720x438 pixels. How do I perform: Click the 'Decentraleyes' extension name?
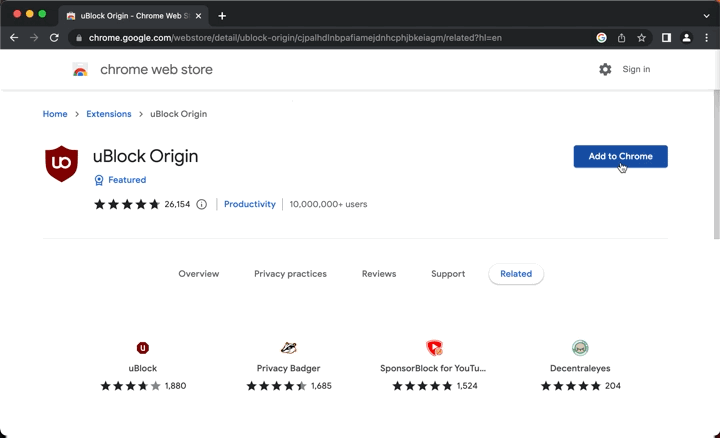click(580, 368)
